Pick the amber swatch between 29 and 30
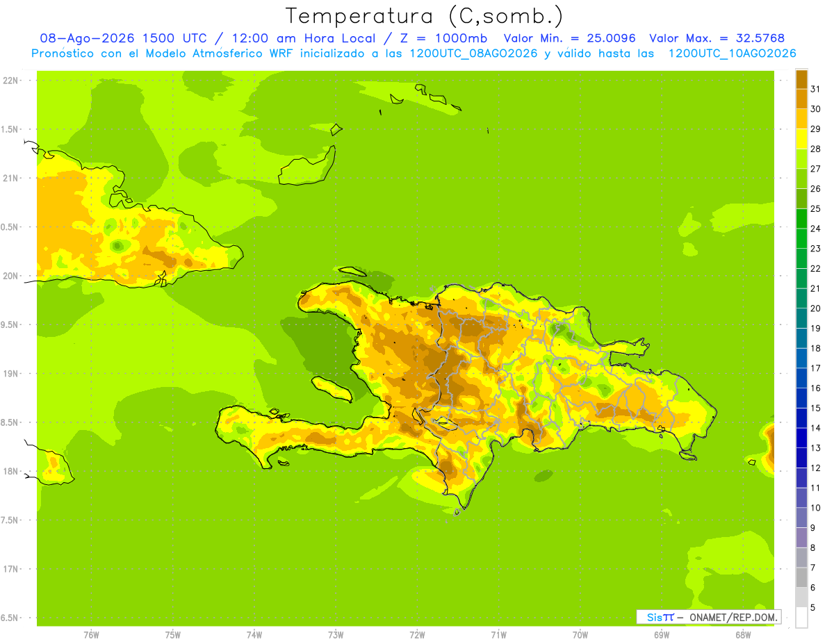 click(801, 119)
